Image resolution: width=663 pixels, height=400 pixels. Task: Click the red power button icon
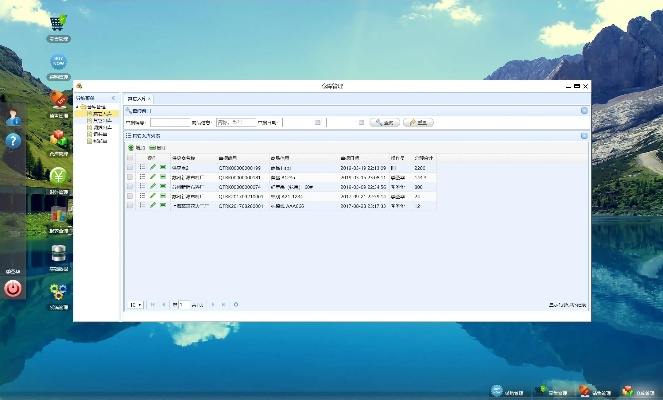(13, 289)
